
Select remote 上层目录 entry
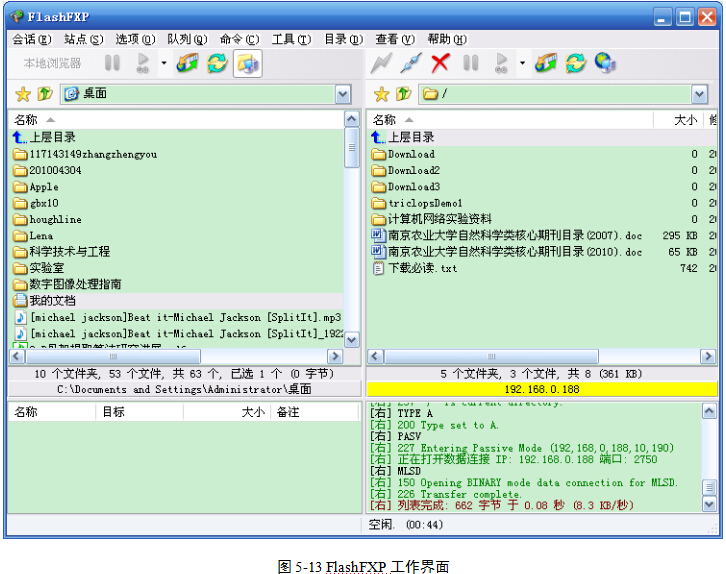point(542,137)
